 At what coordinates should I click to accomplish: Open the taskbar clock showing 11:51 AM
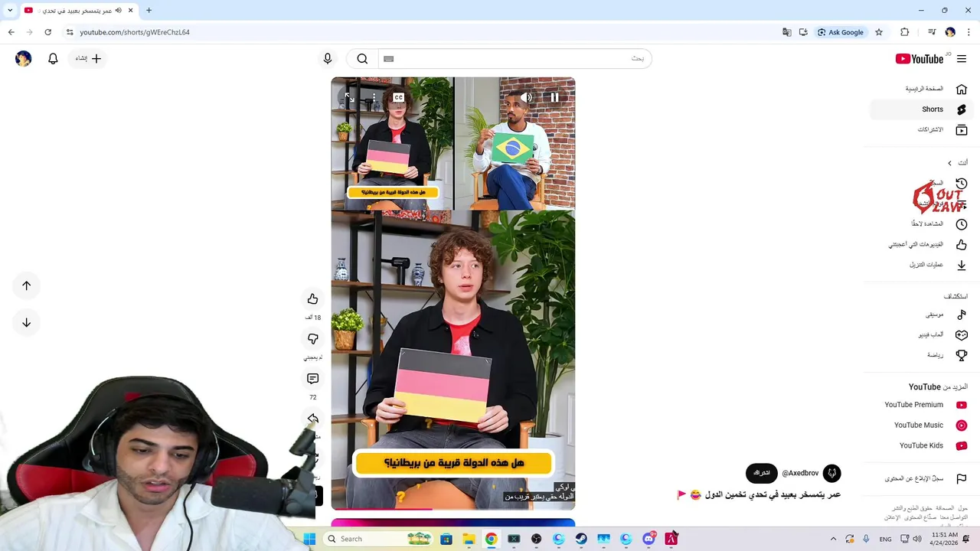pyautogui.click(x=945, y=539)
